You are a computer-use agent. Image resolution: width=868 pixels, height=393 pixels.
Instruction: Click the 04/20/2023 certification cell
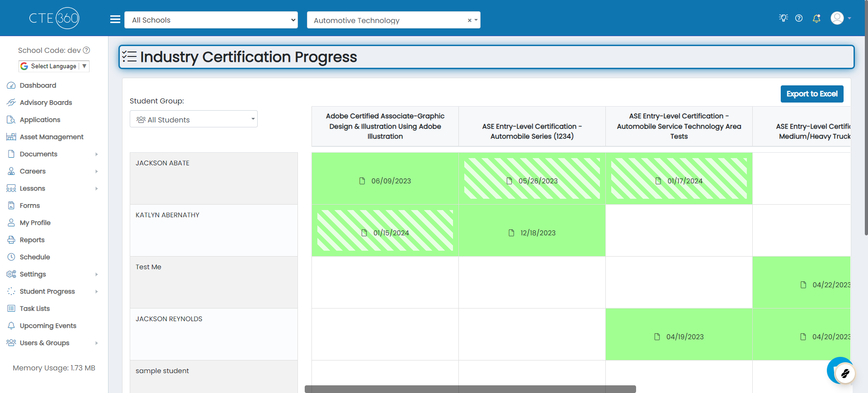click(x=802, y=334)
